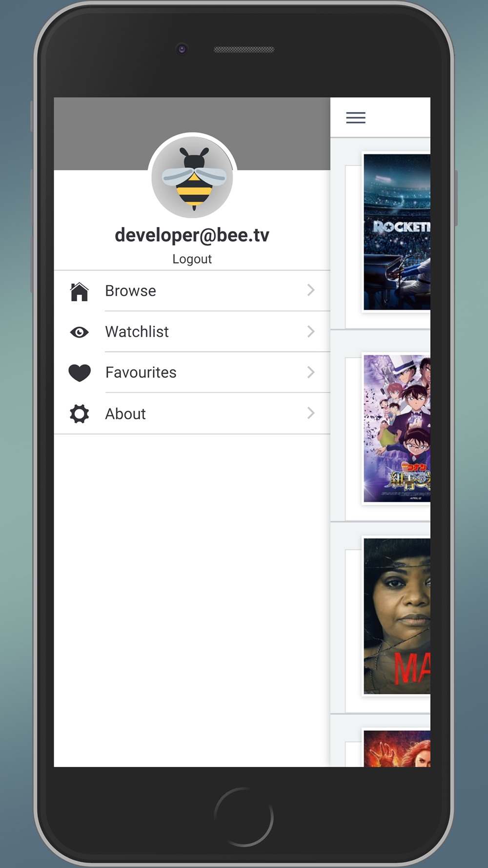Open the Ma movie poster

(397, 616)
